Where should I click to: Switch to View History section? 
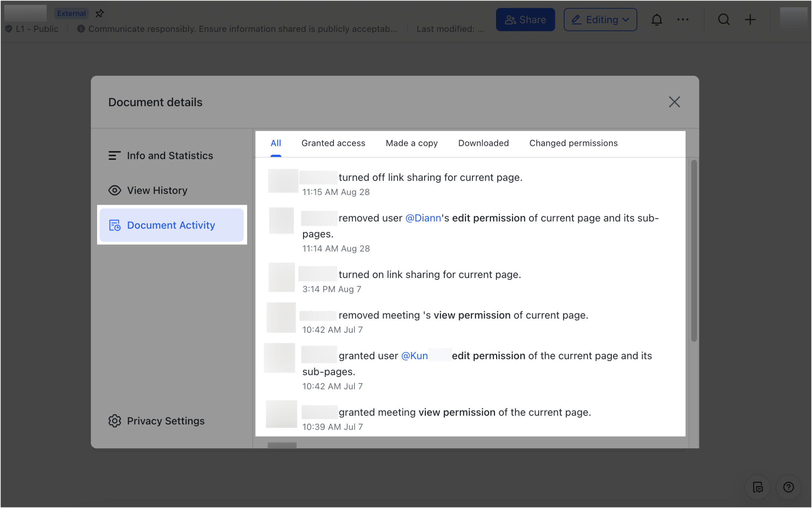[x=157, y=190]
